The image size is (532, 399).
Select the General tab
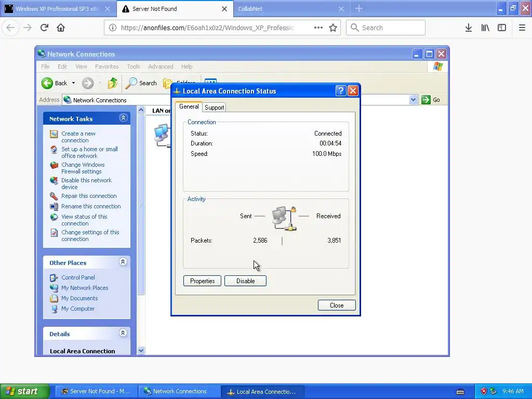[x=189, y=107]
